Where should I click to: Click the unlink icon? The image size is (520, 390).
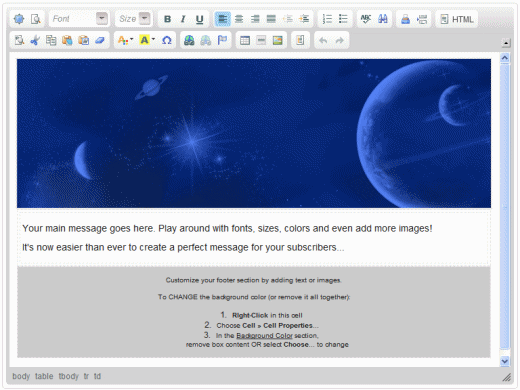click(x=206, y=40)
